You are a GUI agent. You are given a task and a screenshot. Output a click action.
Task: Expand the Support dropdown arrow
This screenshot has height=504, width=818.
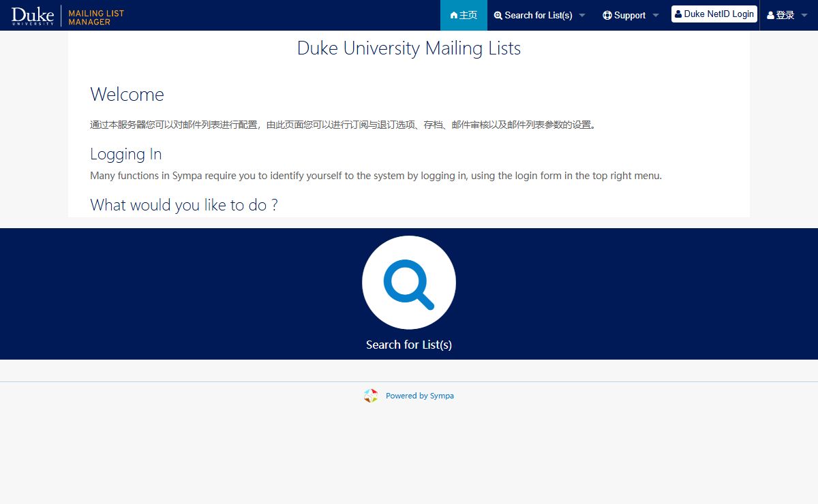tap(656, 15)
